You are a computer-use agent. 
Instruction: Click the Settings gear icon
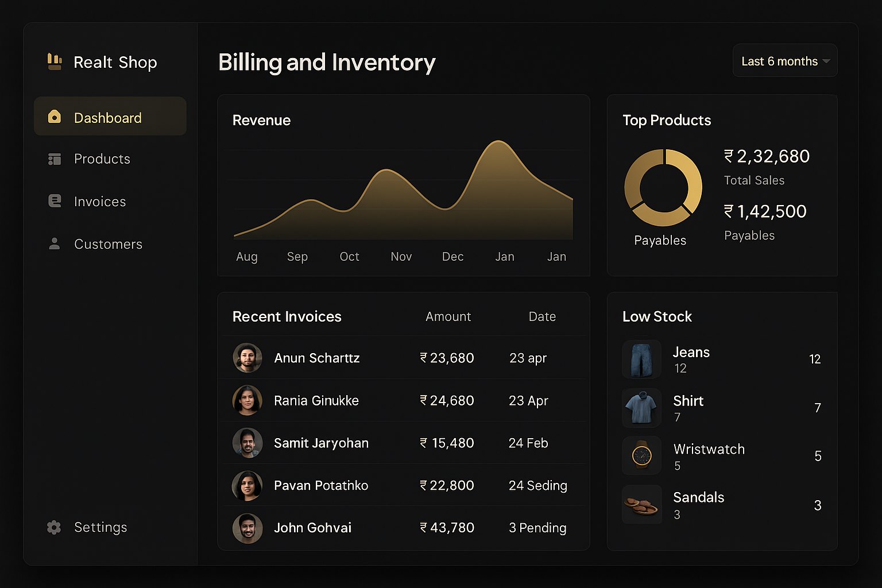pos(54,527)
